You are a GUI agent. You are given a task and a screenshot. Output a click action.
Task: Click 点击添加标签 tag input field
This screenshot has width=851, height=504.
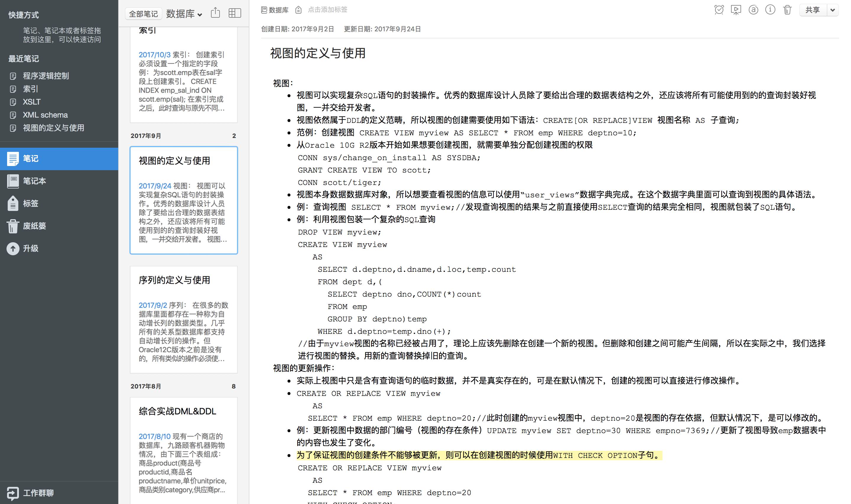click(x=327, y=10)
